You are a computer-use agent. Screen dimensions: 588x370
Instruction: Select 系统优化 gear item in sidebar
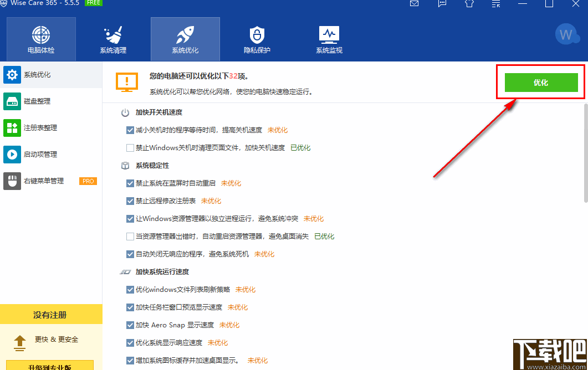click(x=51, y=75)
